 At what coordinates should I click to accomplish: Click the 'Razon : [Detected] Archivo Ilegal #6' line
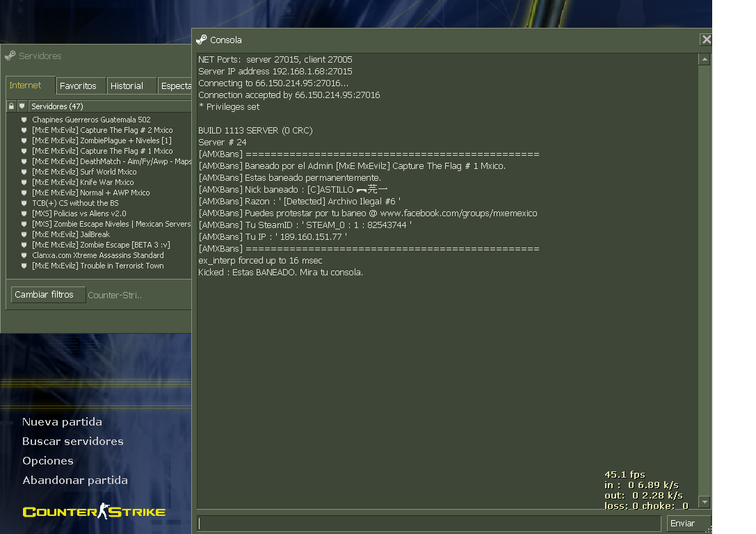(300, 202)
